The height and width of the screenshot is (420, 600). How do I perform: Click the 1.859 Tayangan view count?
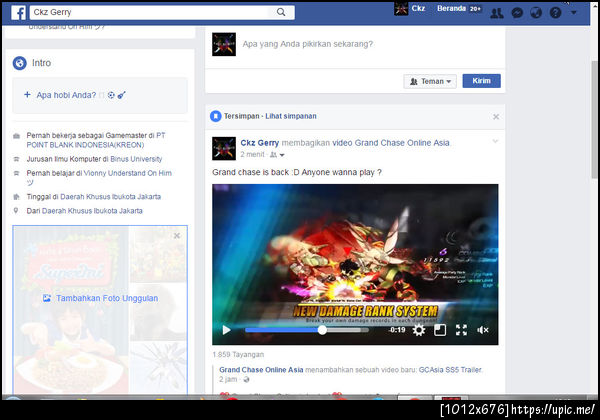click(238, 355)
